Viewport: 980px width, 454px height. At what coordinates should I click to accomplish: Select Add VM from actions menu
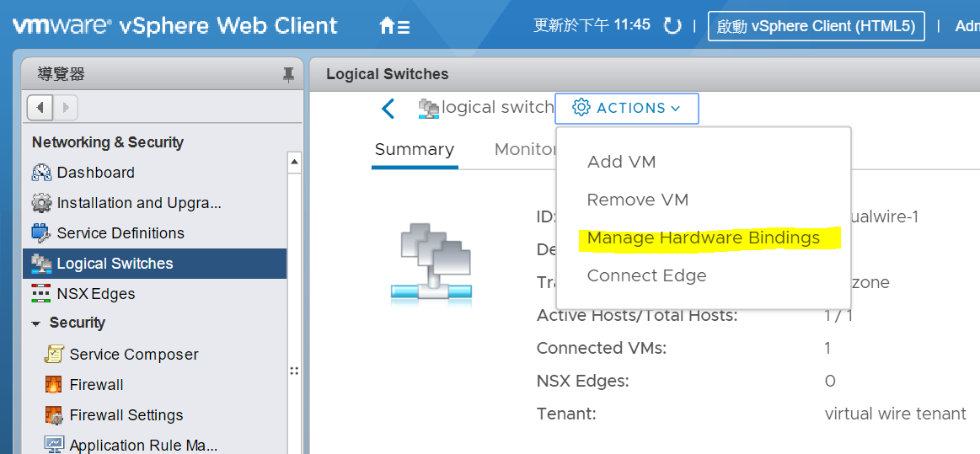coord(621,162)
